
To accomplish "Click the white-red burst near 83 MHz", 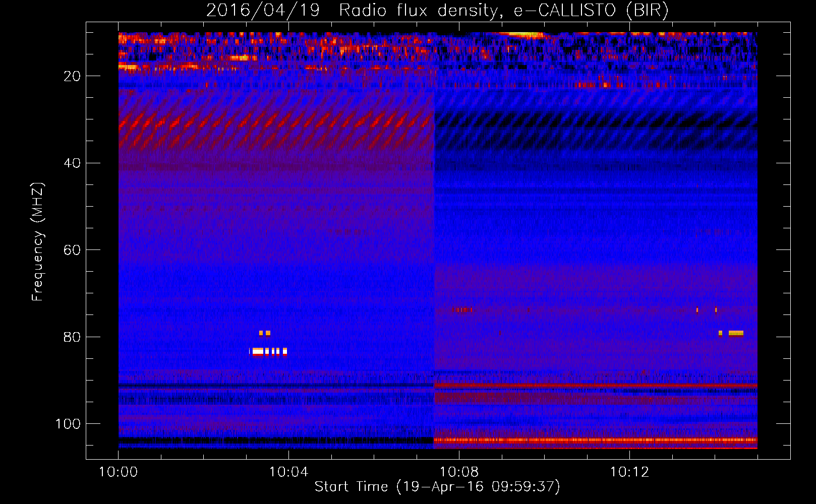I will point(268,351).
